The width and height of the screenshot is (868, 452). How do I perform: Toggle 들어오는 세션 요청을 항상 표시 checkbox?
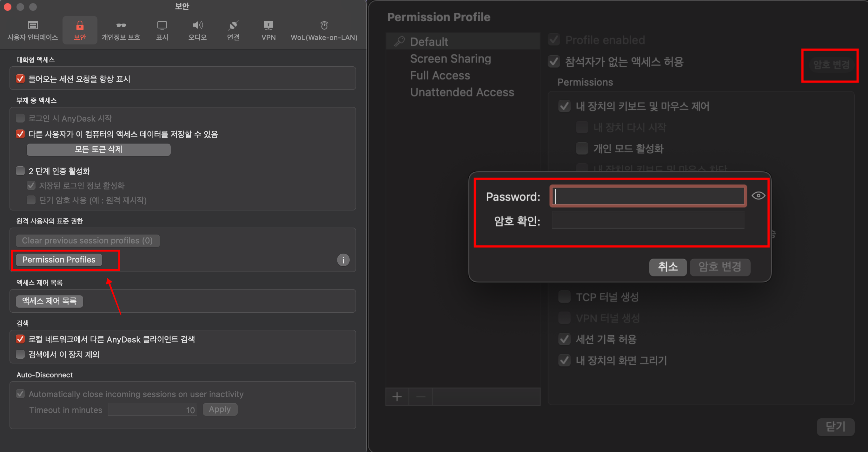coord(21,79)
